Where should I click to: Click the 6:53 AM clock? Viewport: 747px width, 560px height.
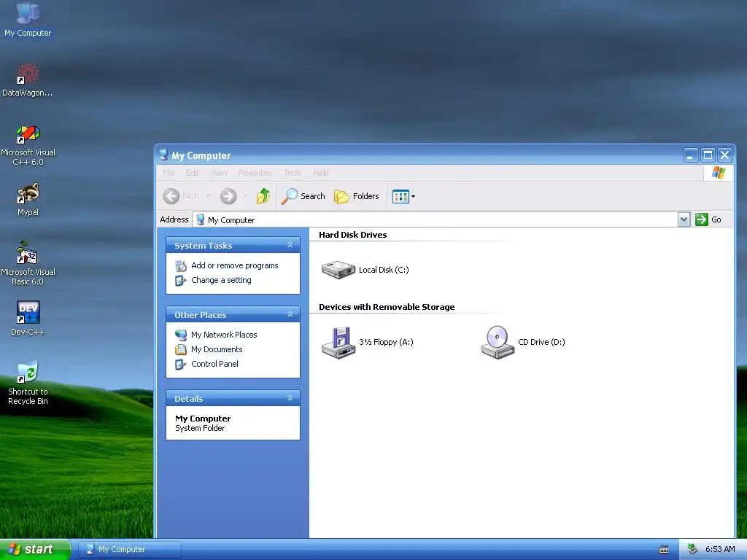click(x=720, y=550)
